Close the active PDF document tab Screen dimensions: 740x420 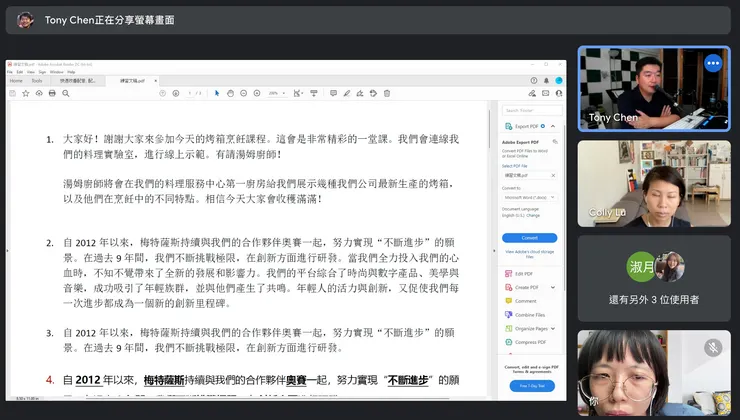(x=156, y=81)
